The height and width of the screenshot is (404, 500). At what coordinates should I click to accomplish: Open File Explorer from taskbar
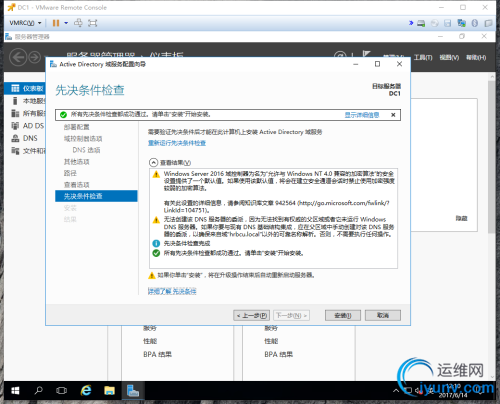click(109, 391)
